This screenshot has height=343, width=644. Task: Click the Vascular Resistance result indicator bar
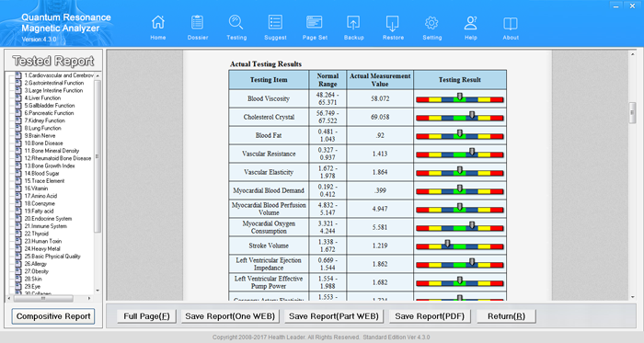(x=460, y=154)
